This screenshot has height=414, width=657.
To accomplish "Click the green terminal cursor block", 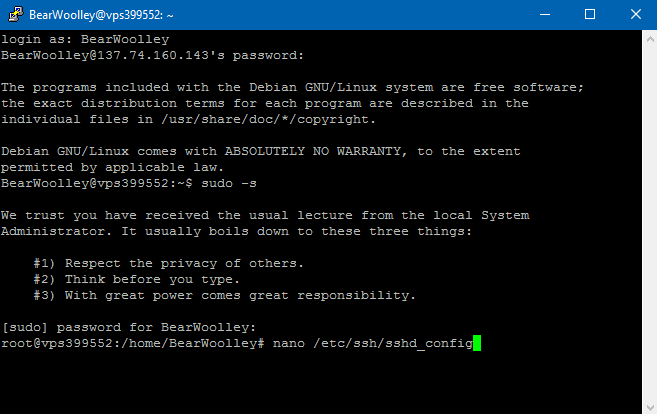I will (x=477, y=343).
